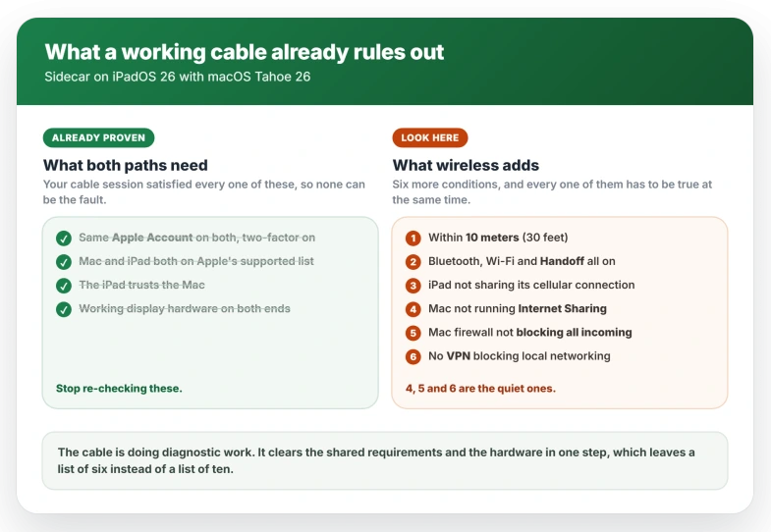Image resolution: width=771 pixels, height=532 pixels.
Task: Click checkmark beside Working display hardware
Action: click(x=64, y=309)
